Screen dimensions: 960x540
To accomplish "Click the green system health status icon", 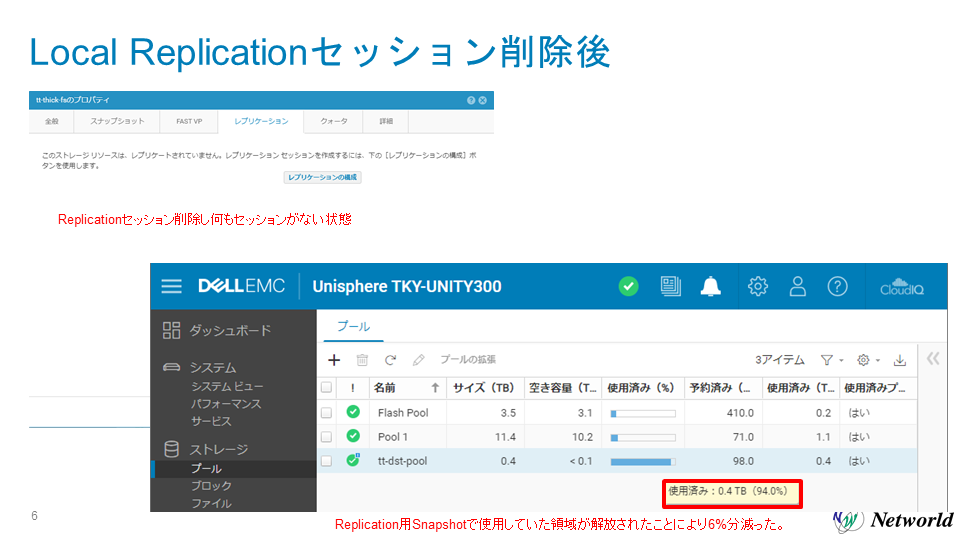I will (x=628, y=286).
